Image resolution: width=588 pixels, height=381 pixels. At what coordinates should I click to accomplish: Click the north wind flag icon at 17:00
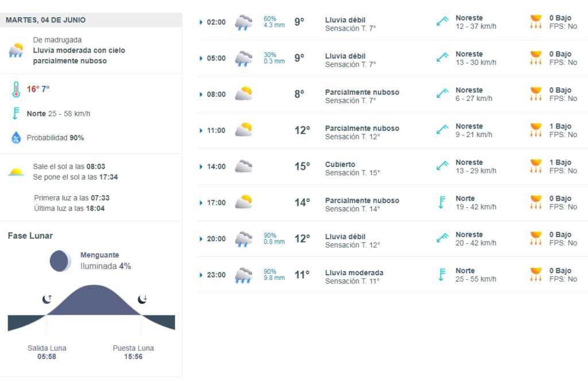[442, 203]
